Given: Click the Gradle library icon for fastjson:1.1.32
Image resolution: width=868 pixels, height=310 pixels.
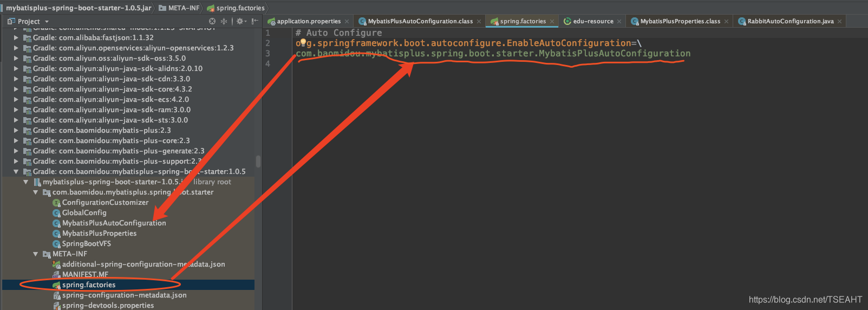Looking at the screenshot, I should (x=27, y=38).
